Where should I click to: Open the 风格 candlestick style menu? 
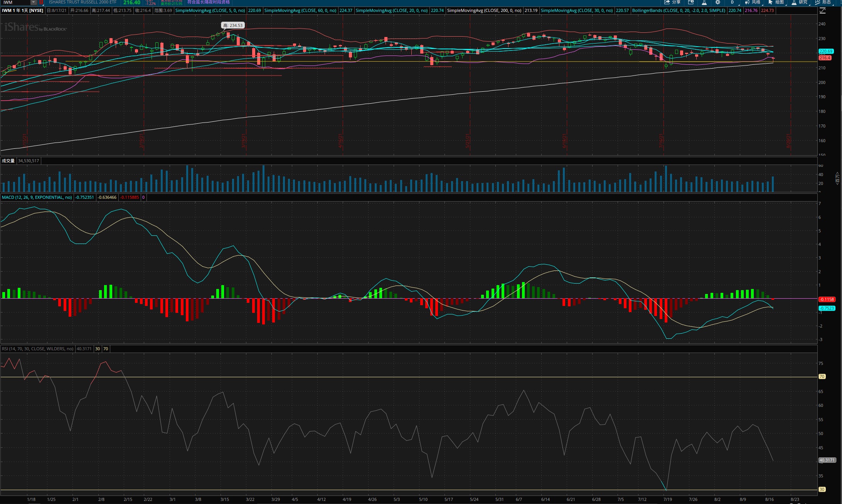pos(753,2)
